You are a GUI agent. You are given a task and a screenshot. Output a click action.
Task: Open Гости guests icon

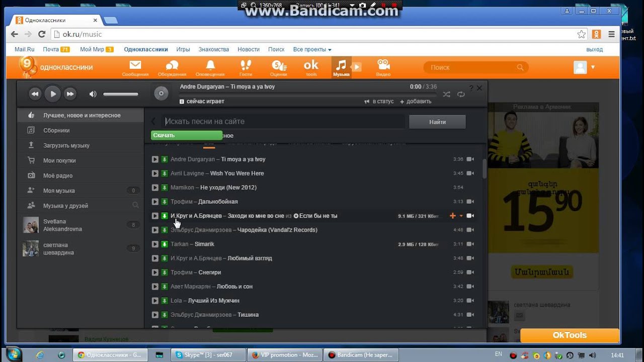click(x=246, y=68)
